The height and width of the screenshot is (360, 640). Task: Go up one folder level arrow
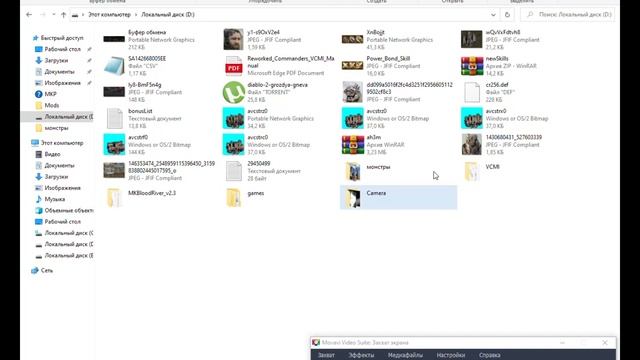tap(63, 15)
